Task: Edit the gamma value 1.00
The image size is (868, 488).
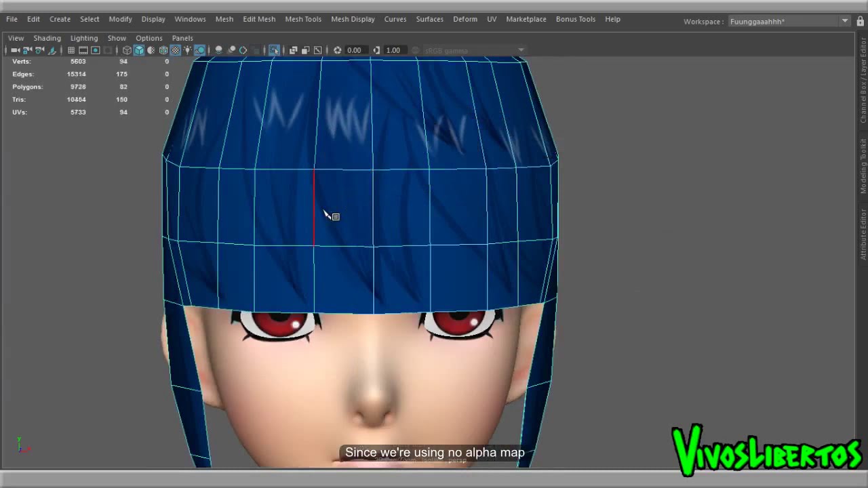Action: [x=394, y=50]
